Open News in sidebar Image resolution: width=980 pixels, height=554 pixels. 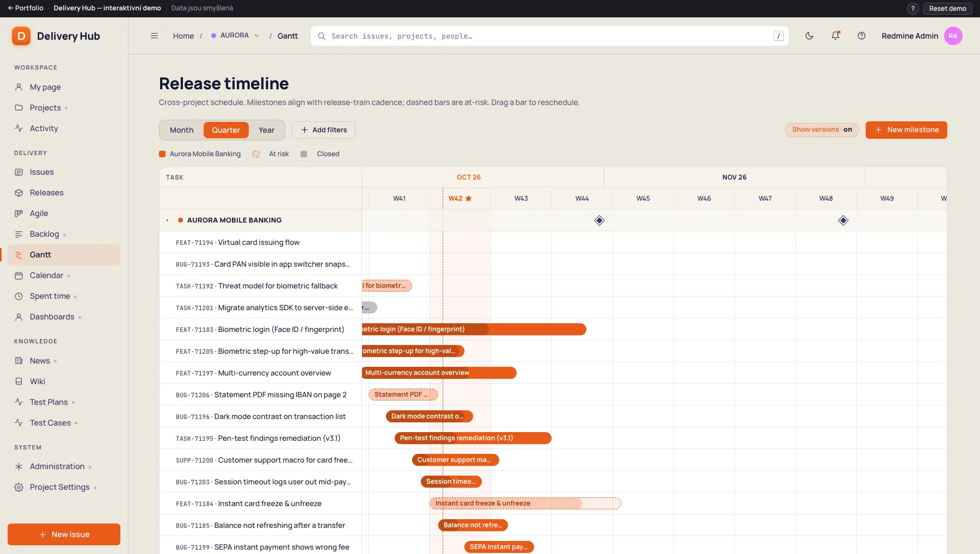[64, 361]
